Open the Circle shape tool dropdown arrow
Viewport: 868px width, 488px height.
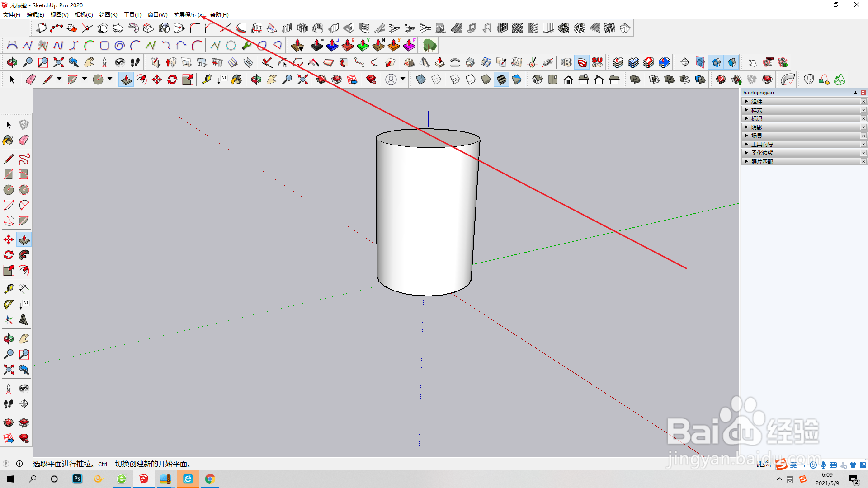(110, 79)
